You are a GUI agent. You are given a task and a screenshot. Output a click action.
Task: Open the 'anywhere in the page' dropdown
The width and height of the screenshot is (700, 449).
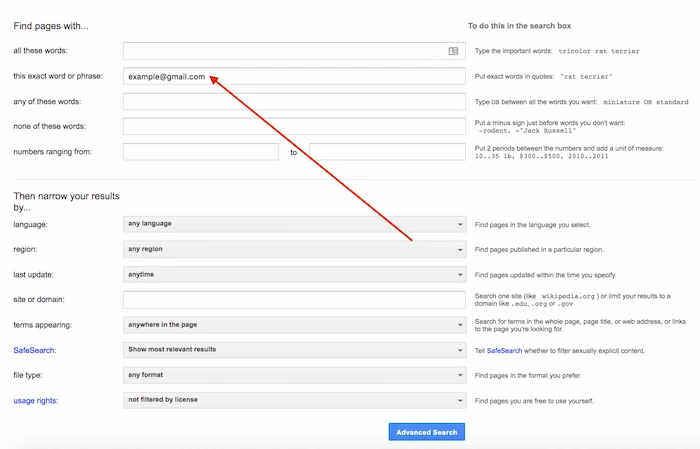pyautogui.click(x=295, y=325)
